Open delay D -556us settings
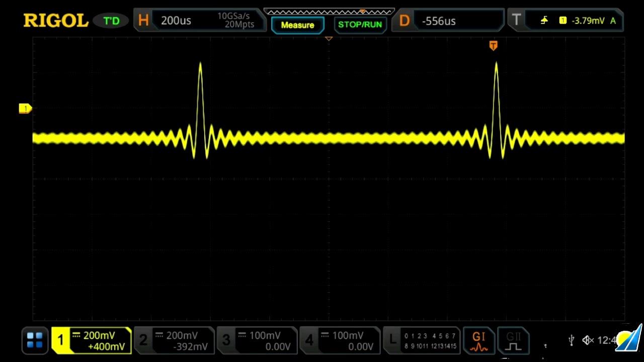The height and width of the screenshot is (362, 644). 448,21
